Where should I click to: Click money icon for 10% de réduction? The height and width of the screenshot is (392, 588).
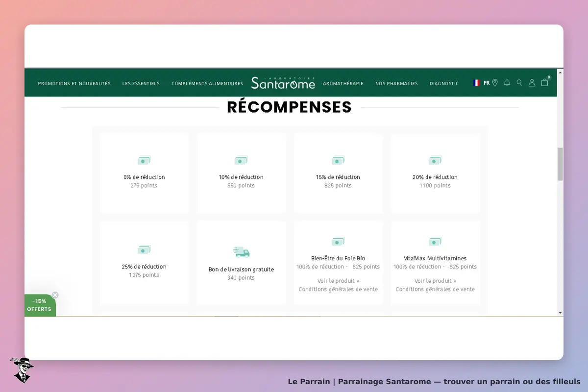point(241,160)
